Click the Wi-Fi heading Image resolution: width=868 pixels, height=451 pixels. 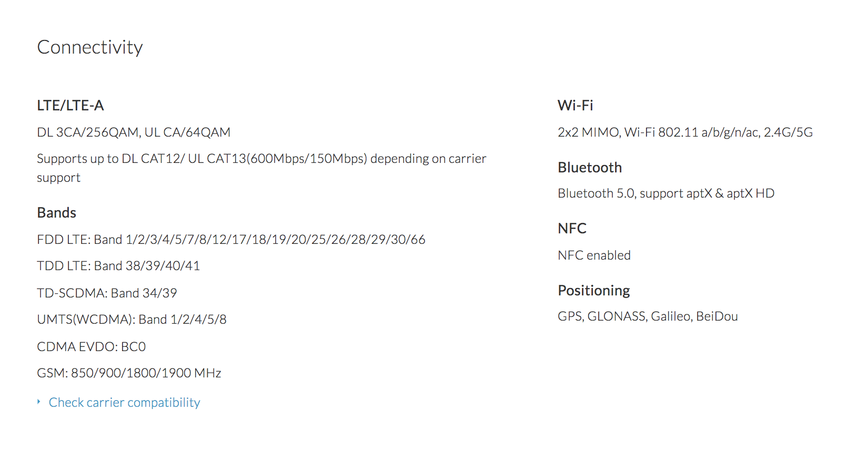coord(575,106)
